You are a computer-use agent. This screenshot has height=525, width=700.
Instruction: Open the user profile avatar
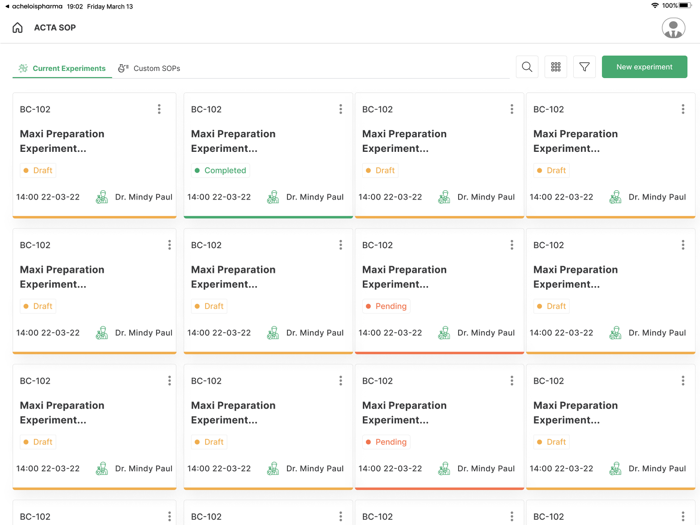[673, 28]
